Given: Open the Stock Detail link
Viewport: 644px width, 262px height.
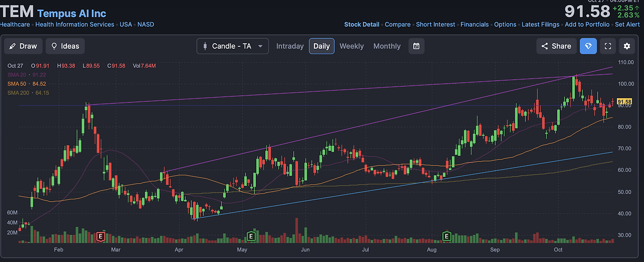Looking at the screenshot, I should click(362, 24).
